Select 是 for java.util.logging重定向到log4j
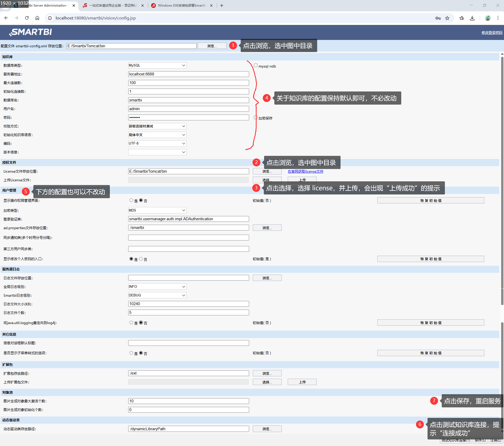Image resolution: width=504 pixels, height=446 pixels. [131, 322]
